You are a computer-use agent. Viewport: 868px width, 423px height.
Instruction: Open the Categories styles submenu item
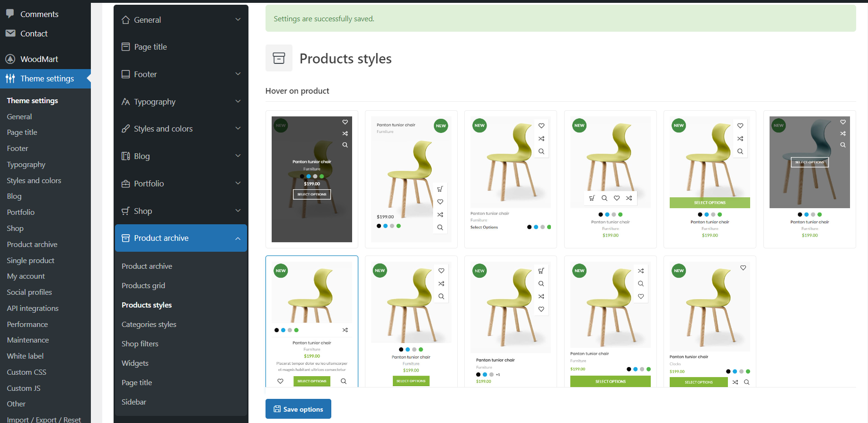click(x=149, y=325)
